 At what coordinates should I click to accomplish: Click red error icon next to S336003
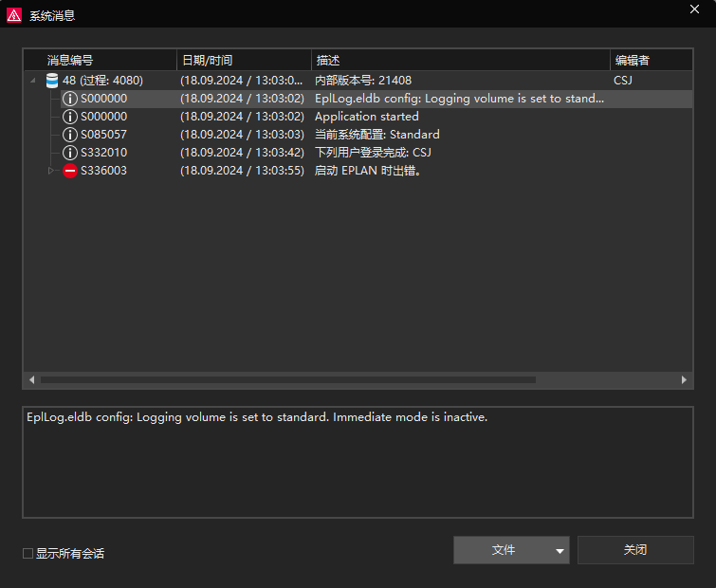tap(70, 171)
